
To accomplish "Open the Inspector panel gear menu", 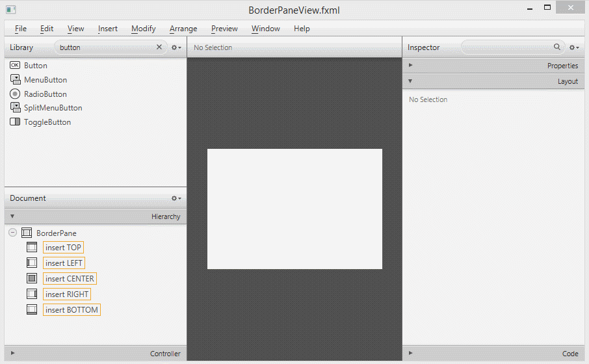I will pos(574,47).
